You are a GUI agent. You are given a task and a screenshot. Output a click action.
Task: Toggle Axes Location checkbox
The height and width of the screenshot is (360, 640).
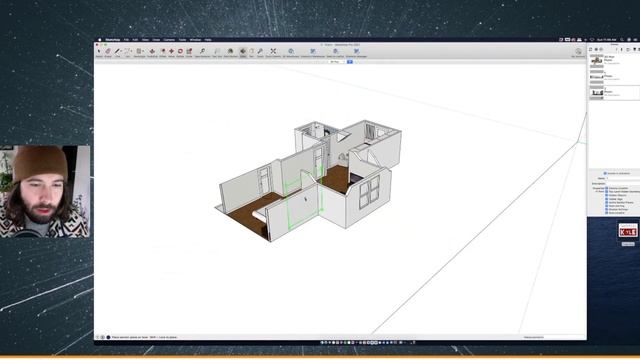point(607,213)
